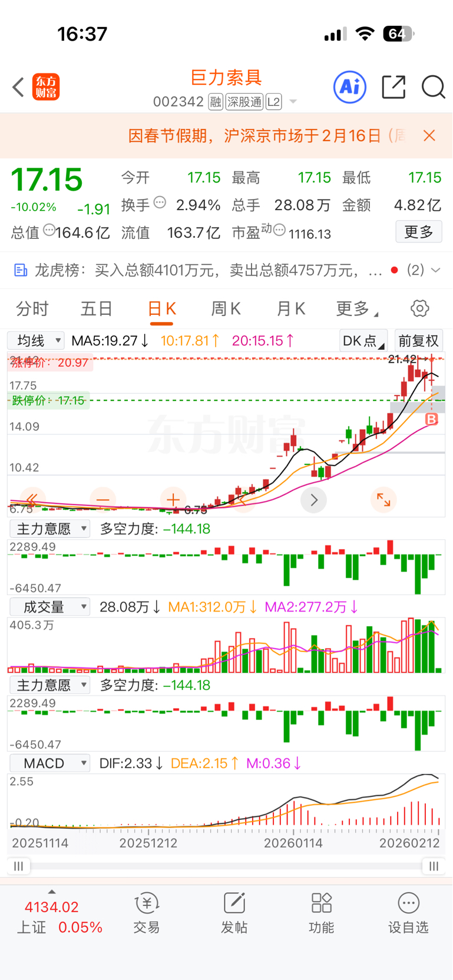Expand the stock title dropdown triangle

(293, 102)
